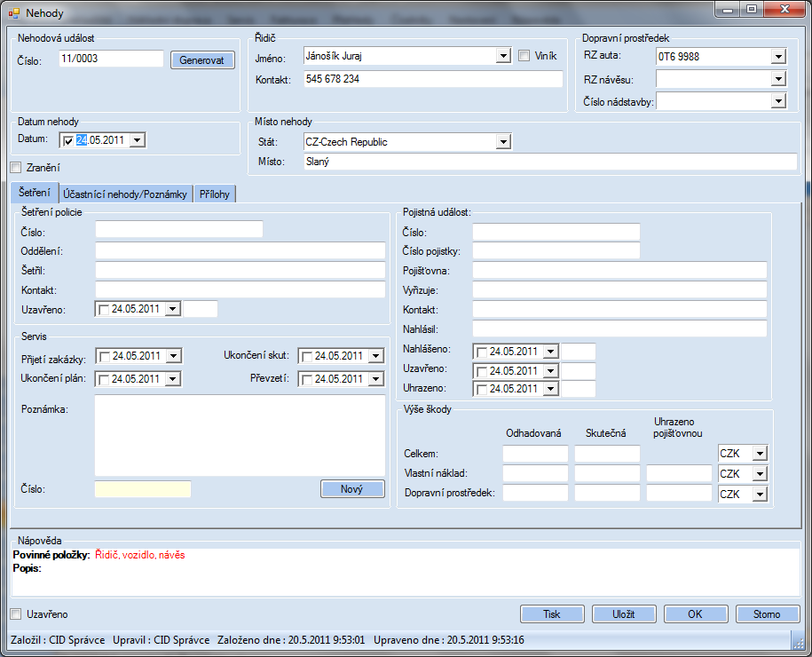The height and width of the screenshot is (657, 812).
Task: Open the Účastníci nehody/Poznámky tab
Action: click(125, 194)
